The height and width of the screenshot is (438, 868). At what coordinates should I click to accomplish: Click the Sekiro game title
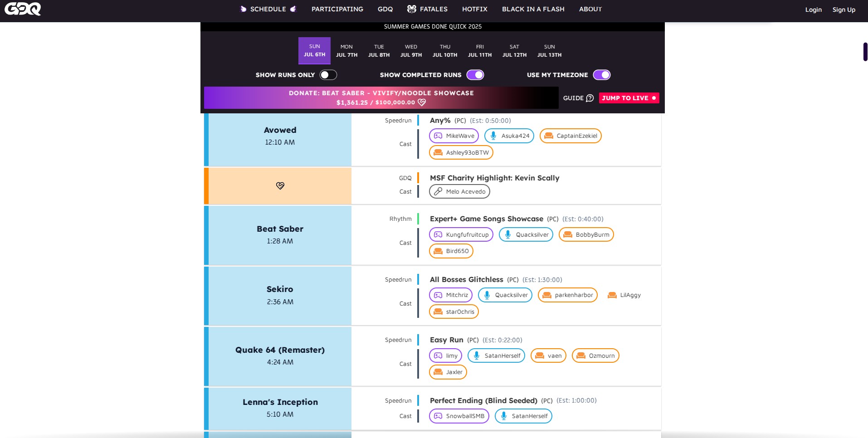point(280,289)
